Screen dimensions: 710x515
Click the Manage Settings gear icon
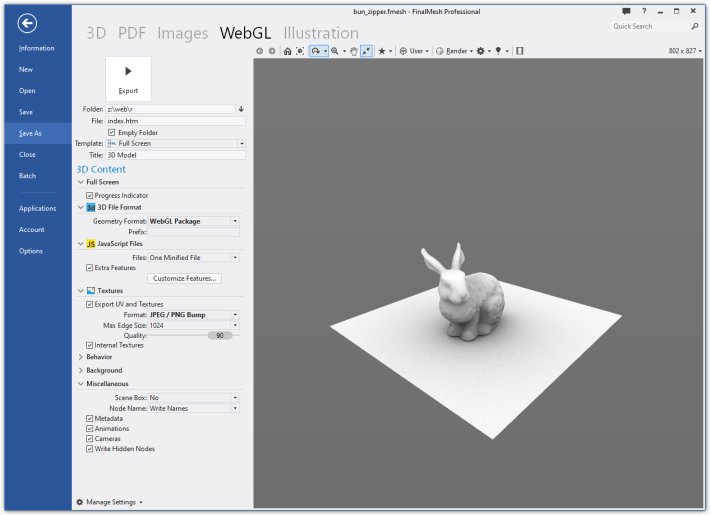click(x=80, y=502)
